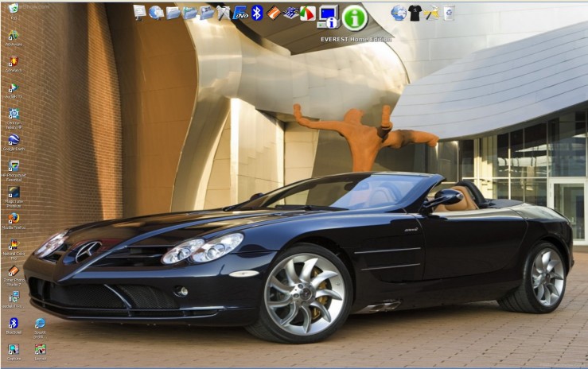Open the Capture desktop shortcut
The width and height of the screenshot is (588, 369).
[14, 349]
